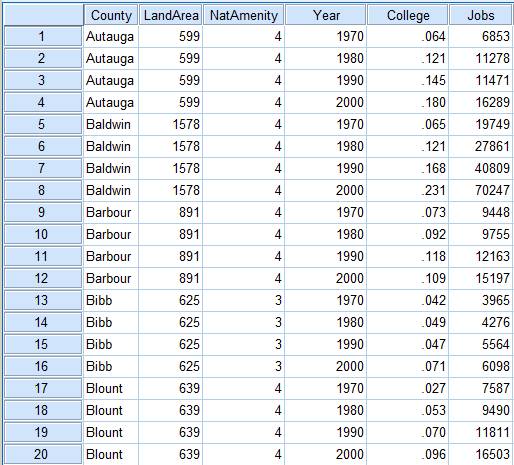Click the NatAmenity column header

[244, 15]
